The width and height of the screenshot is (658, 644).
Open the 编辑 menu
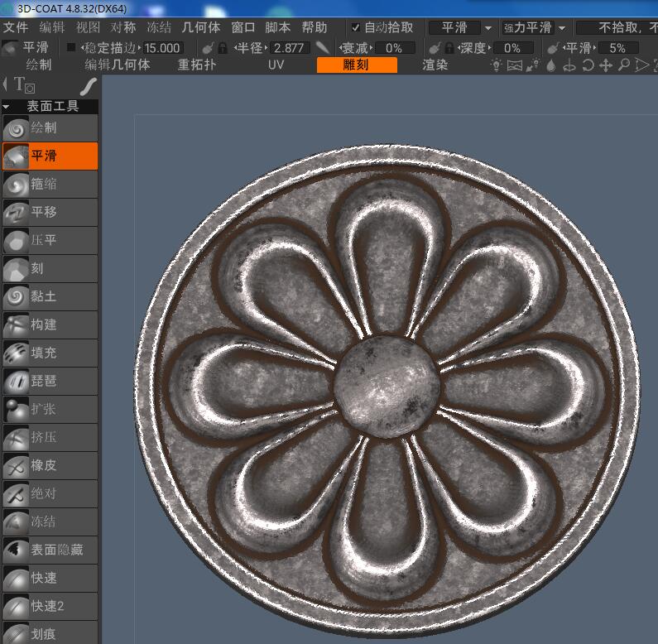pos(52,27)
